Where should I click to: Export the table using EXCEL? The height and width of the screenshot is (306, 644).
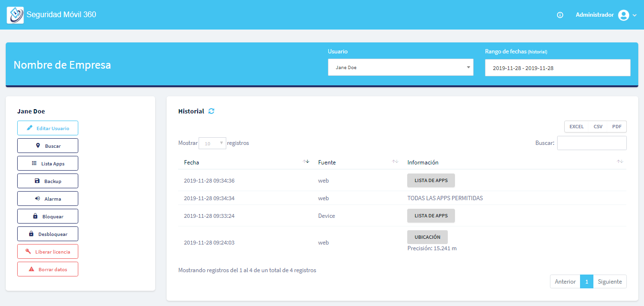tap(576, 127)
